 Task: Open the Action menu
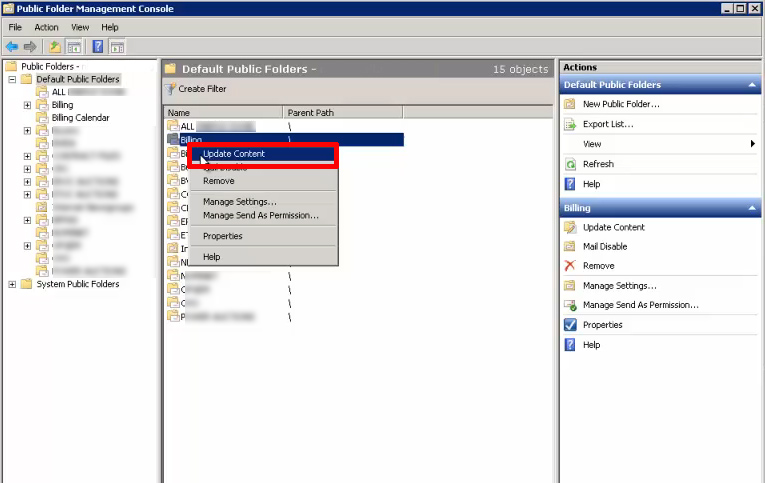[46, 27]
